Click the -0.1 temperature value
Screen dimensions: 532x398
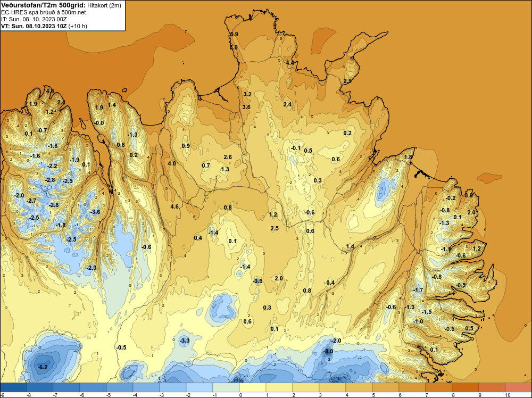point(295,148)
